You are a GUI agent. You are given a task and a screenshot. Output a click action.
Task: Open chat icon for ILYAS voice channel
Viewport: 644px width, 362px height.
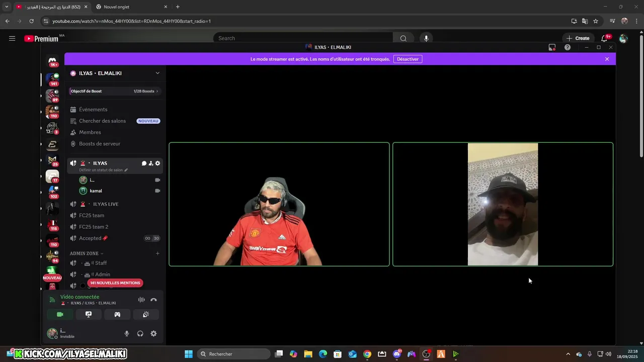click(x=144, y=163)
